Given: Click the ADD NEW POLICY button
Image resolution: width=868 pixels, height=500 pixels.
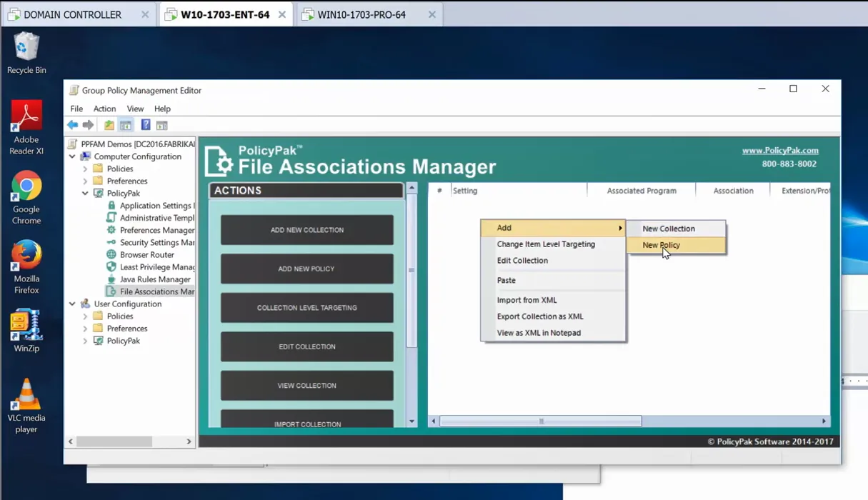Looking at the screenshot, I should (307, 269).
